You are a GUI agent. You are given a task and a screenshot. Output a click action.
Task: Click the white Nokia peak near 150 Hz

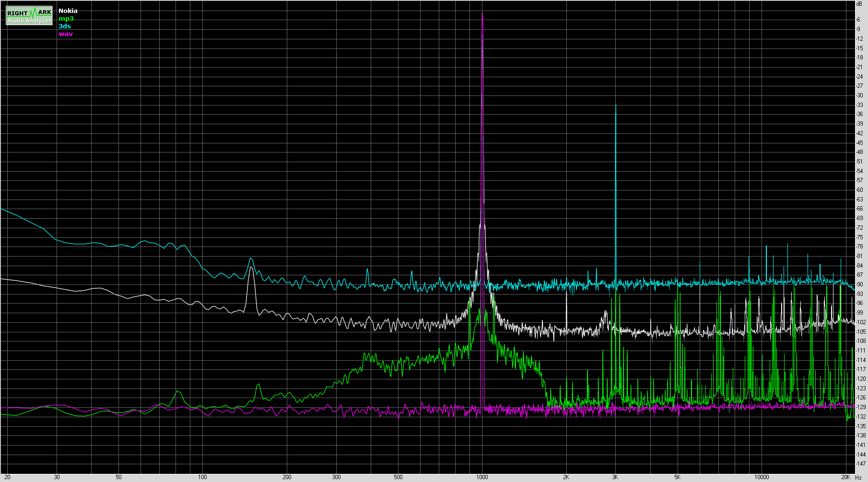pos(250,268)
